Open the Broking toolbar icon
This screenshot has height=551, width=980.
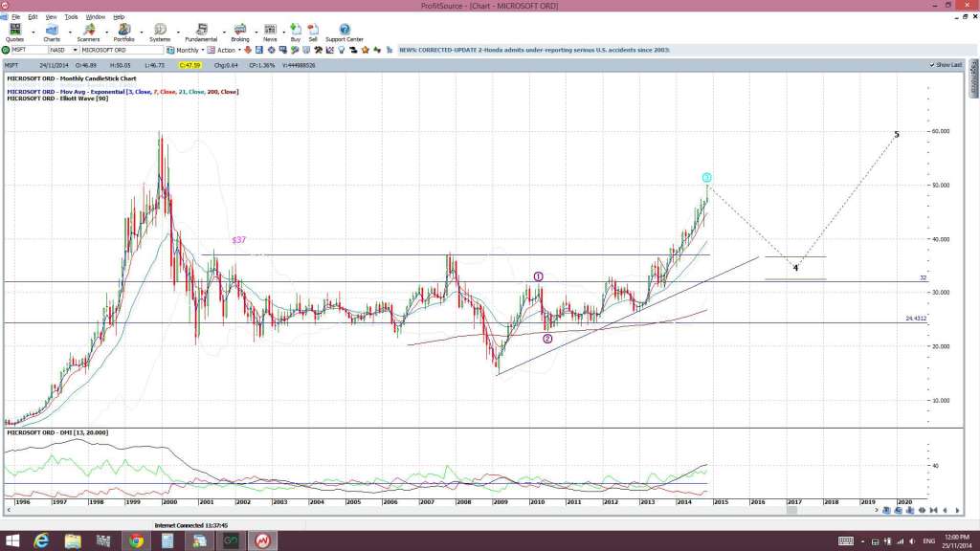240,32
